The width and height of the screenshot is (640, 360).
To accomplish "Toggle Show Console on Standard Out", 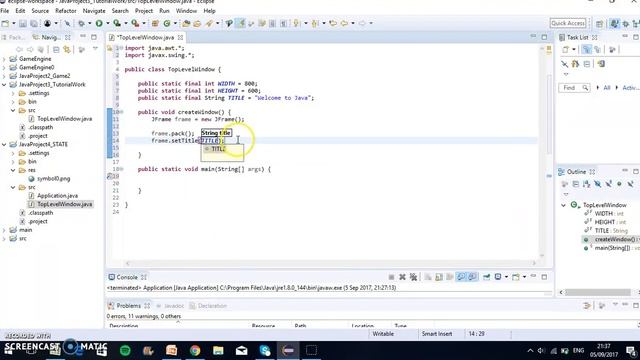I will click(461, 277).
